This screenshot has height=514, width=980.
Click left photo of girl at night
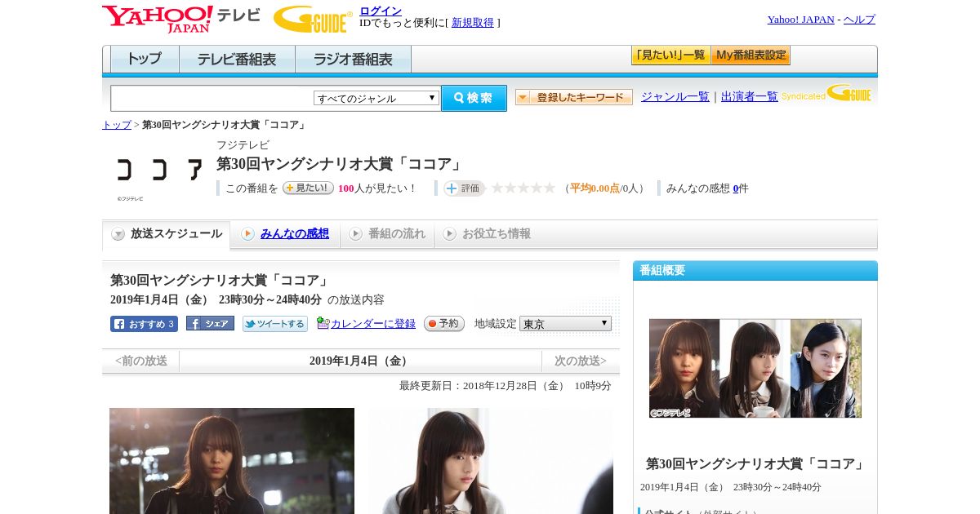pos(232,461)
